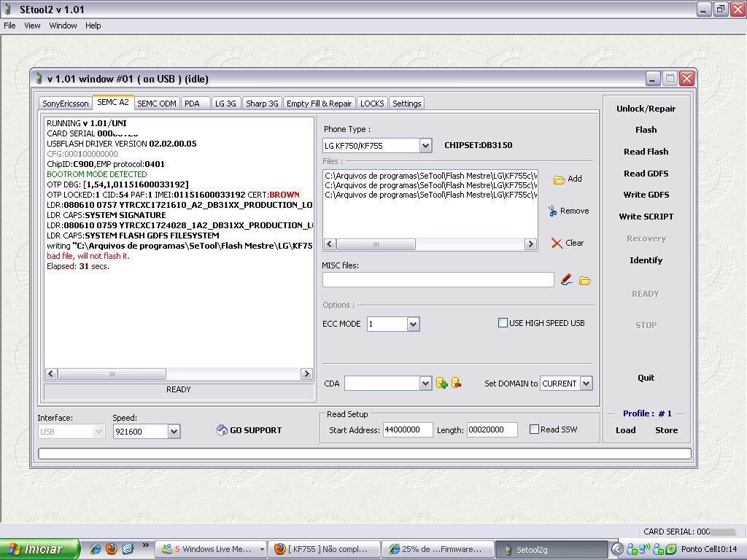The image size is (747, 560).
Task: Click into the MISC files input field
Action: point(438,279)
